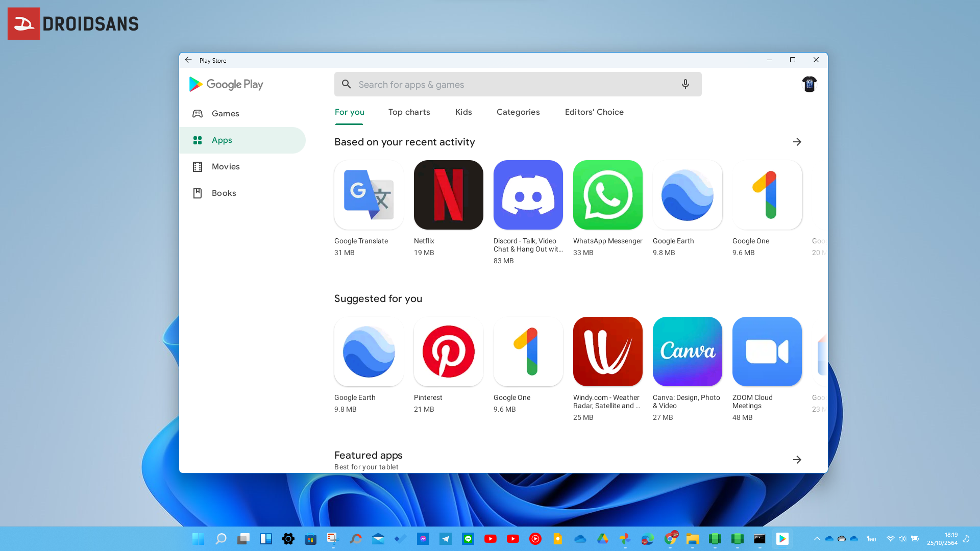Open the Canva app listing
The height and width of the screenshot is (551, 980).
[687, 352]
